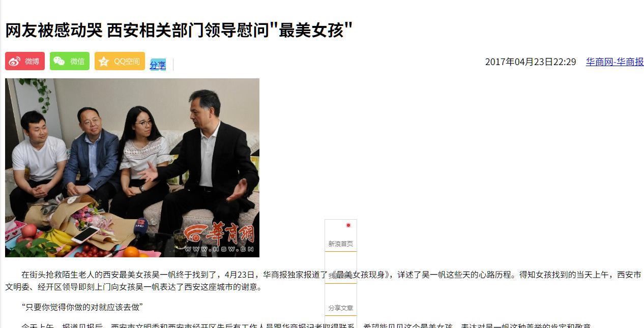Click the middle obscured item in floating sidebar
Screen dimensions: 644x328
point(341,276)
